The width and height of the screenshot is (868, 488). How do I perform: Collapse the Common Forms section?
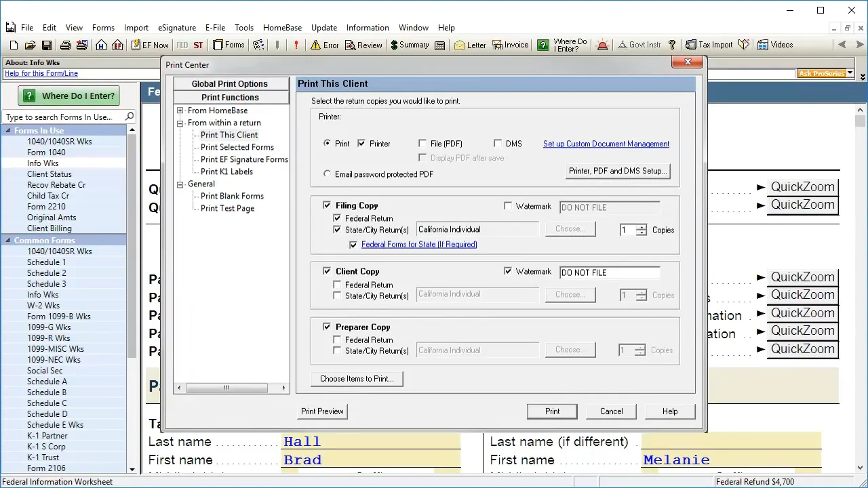(8, 241)
